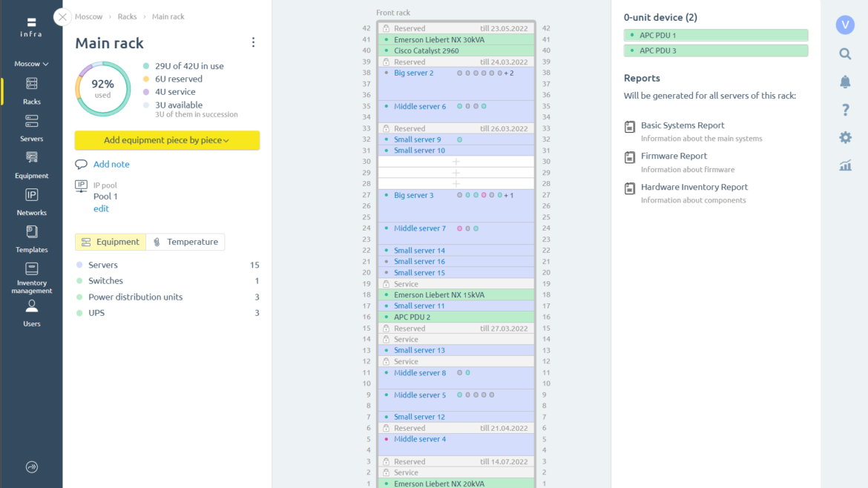Open the statistics chart icon
868x488 pixels.
point(845,166)
